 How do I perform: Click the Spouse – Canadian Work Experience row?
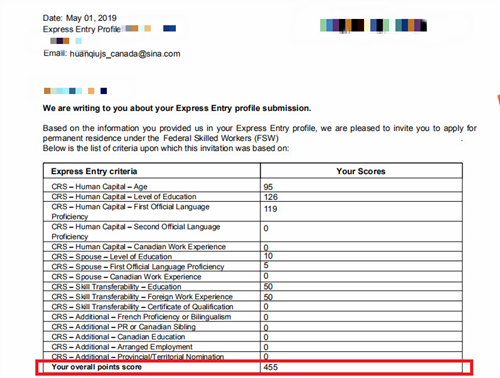(253, 277)
